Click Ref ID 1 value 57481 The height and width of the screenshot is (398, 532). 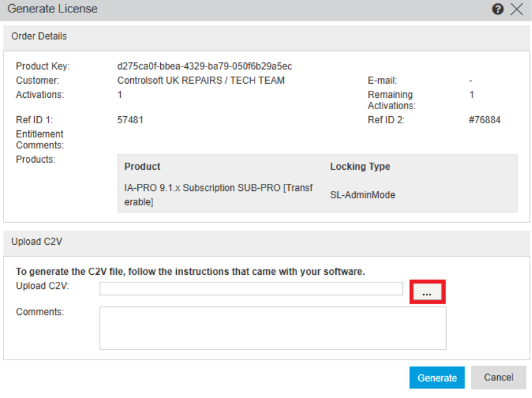[130, 120]
